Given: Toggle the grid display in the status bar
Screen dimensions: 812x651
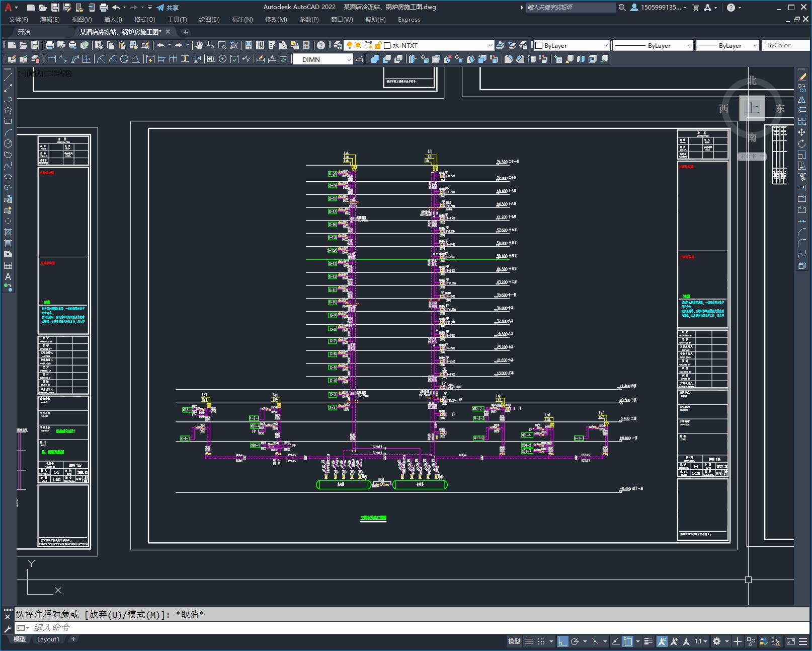Looking at the screenshot, I should pos(529,641).
